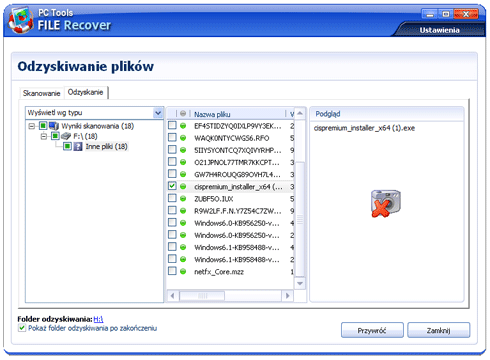The image size is (490, 360).
Task: Toggle the Wyniki skanowania (18) tree checkbox
Action: coord(43,126)
